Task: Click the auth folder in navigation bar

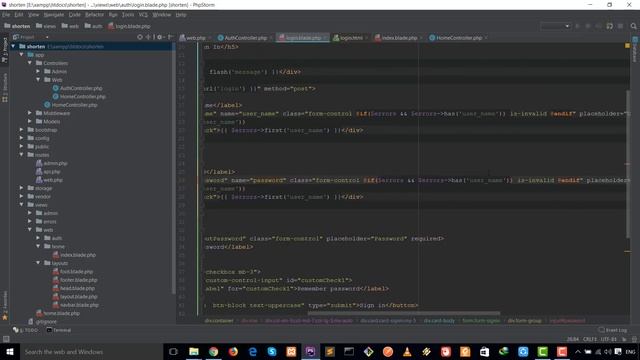Action: pos(93,26)
